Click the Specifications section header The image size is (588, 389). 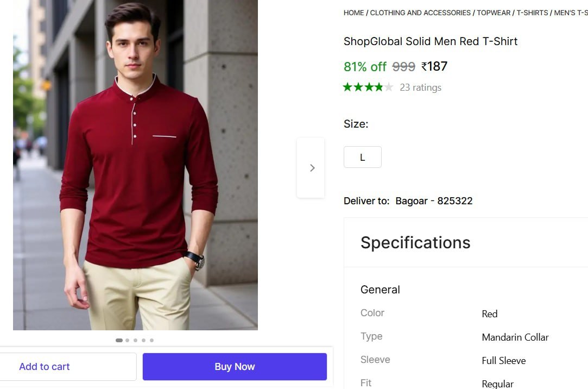(415, 242)
